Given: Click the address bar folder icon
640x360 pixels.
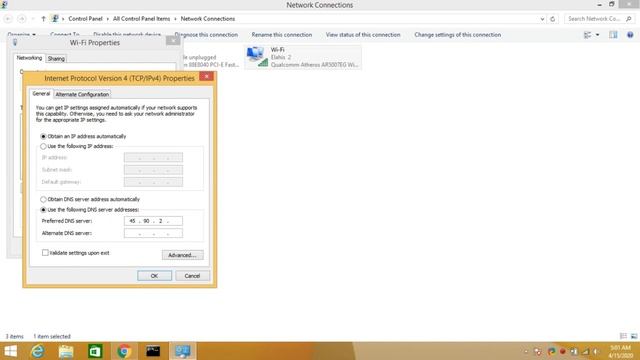Looking at the screenshot, I should (55, 19).
